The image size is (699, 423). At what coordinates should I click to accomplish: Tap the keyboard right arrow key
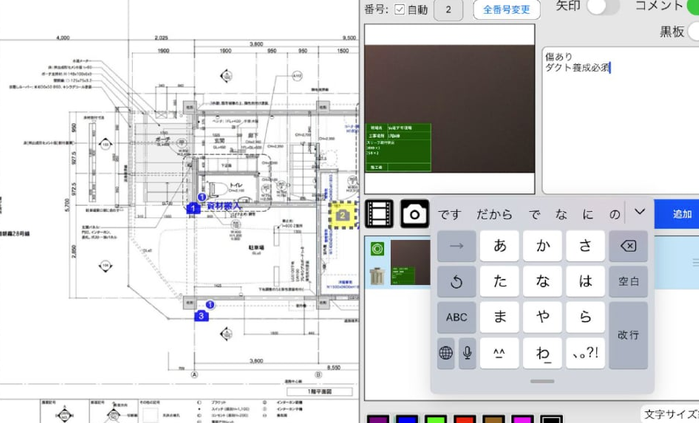pos(456,246)
